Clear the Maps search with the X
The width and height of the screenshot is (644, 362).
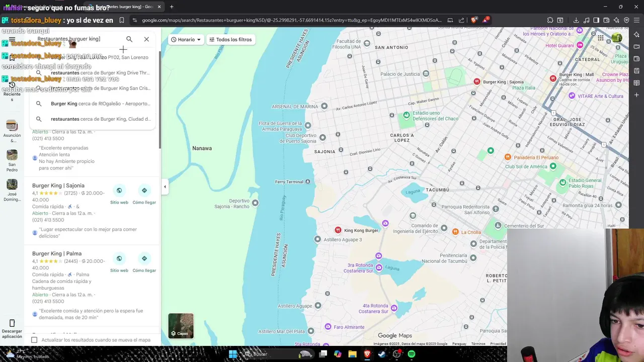click(146, 39)
